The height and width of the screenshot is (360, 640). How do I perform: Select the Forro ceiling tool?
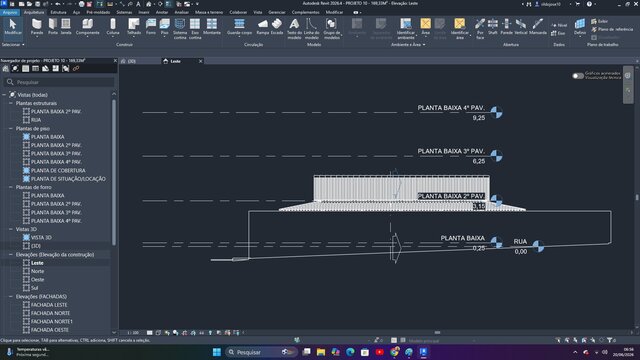(x=151, y=27)
